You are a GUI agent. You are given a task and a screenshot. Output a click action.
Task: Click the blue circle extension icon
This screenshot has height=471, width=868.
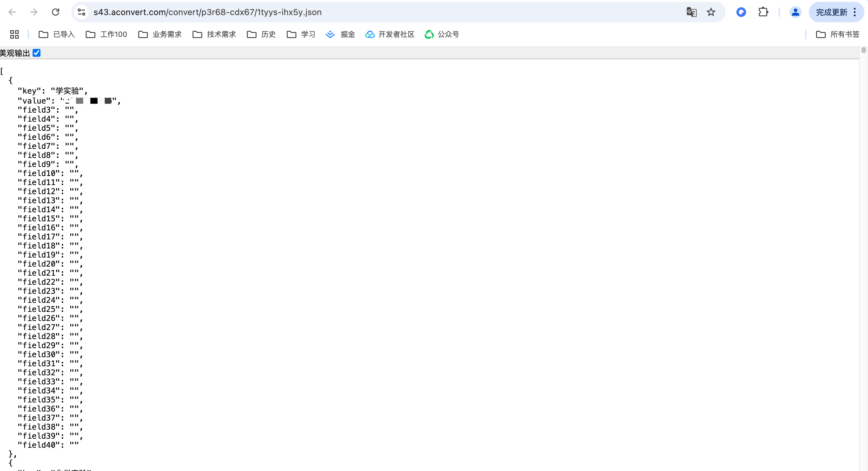[741, 12]
